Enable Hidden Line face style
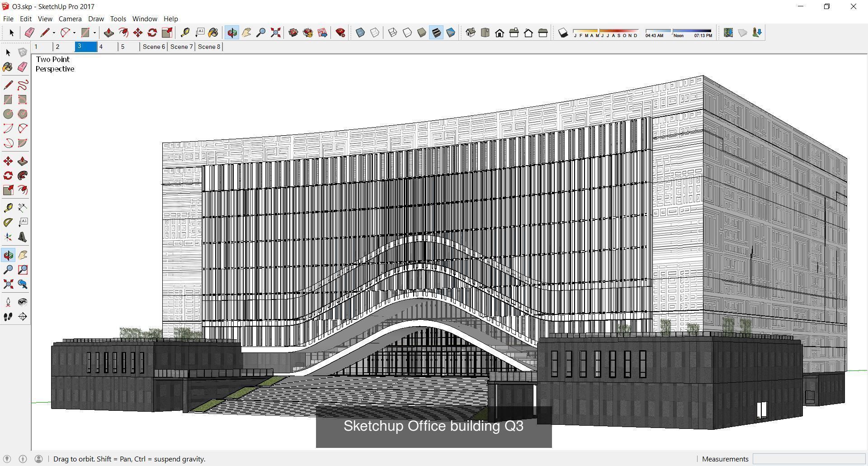The image size is (868, 466). pos(407,33)
